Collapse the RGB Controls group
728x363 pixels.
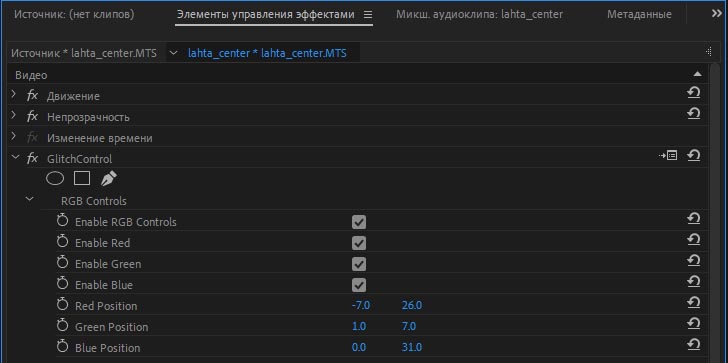30,199
